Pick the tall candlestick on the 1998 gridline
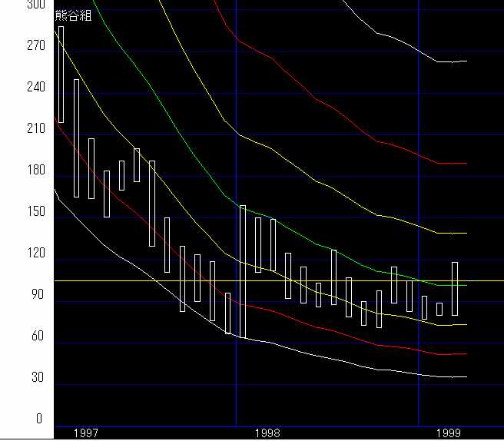Image resolution: width=504 pixels, height=441 pixels. [x=243, y=271]
